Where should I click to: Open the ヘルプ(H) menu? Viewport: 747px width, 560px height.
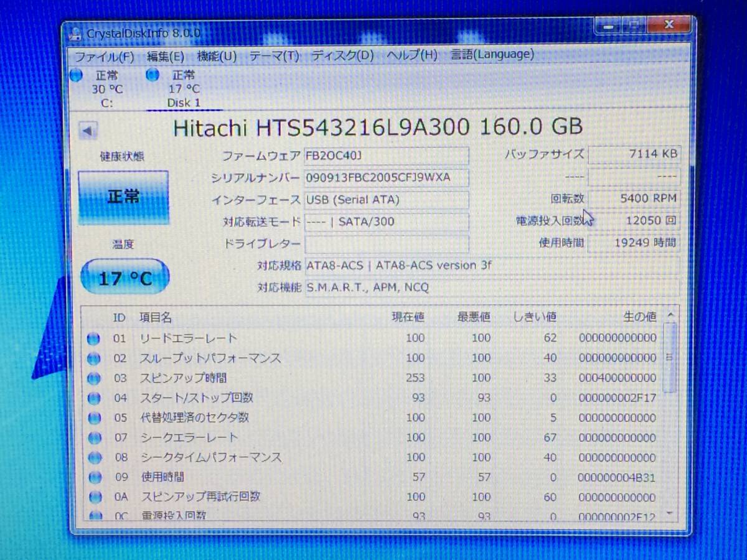412,55
